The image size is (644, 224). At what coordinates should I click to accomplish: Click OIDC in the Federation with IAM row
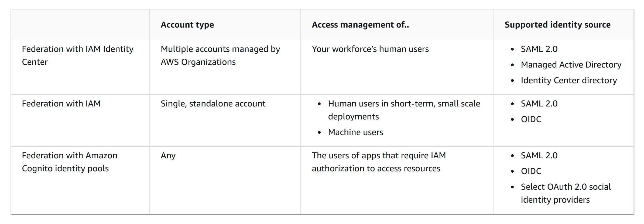point(531,119)
